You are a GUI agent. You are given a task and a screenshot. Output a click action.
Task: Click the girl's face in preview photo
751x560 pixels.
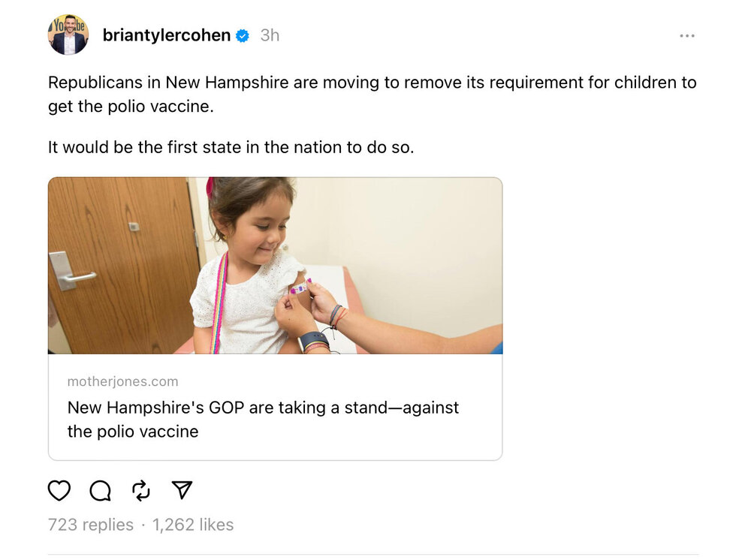pos(249,223)
